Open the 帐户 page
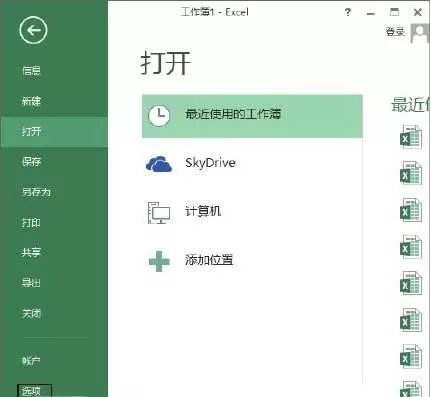This screenshot has width=431, height=397. click(x=31, y=361)
